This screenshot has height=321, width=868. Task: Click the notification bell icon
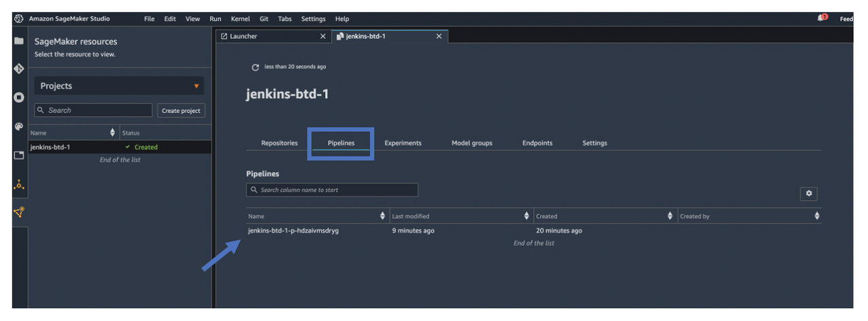[822, 18]
